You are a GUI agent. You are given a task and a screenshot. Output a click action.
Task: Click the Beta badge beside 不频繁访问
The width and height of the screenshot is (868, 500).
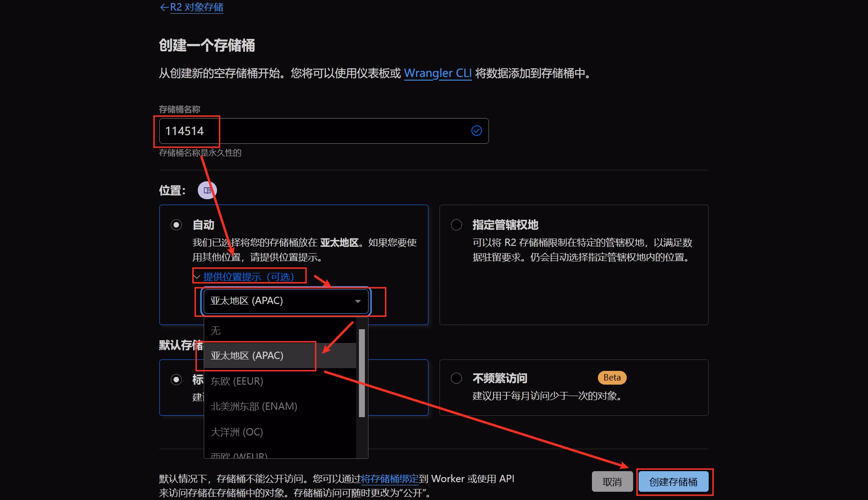coord(612,378)
